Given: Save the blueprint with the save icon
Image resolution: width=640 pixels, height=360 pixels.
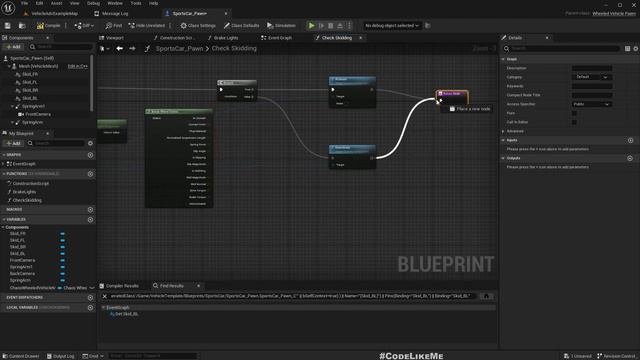Looking at the screenshot, I should click(8, 26).
